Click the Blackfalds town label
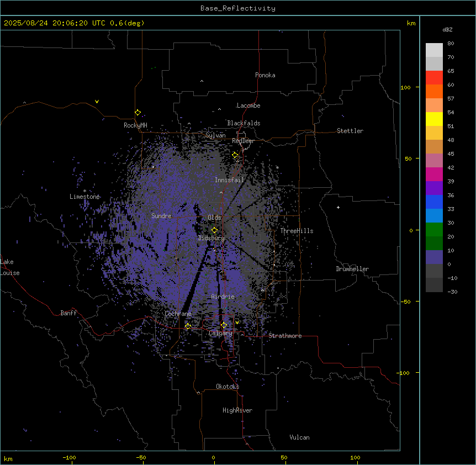This screenshot has width=476, height=465. tap(244, 123)
